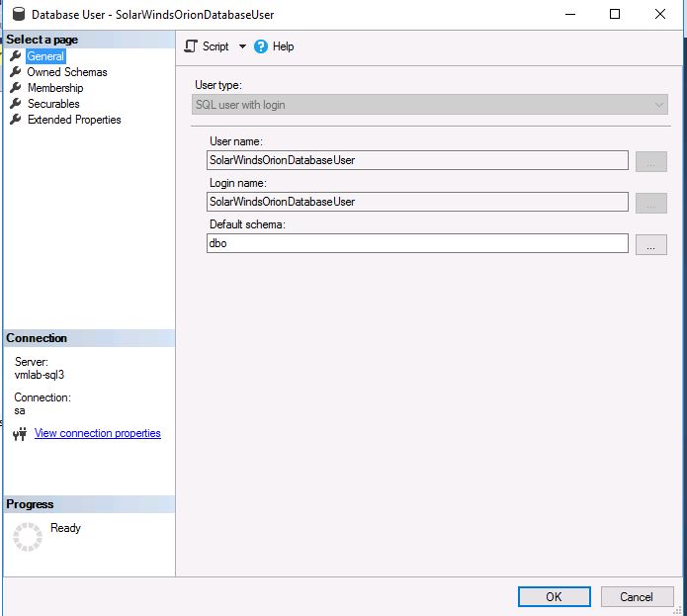Click the Ready status text

[x=65, y=528]
